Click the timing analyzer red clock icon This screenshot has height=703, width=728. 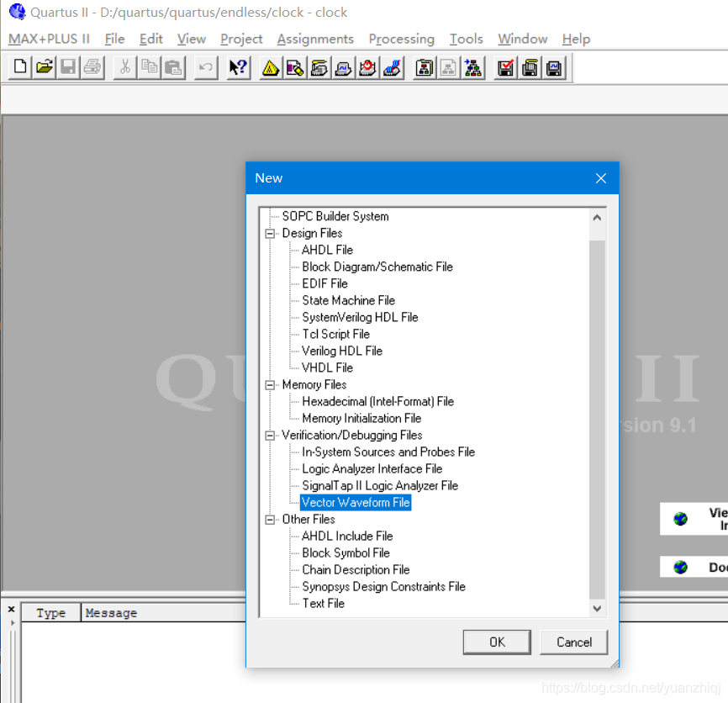point(367,68)
